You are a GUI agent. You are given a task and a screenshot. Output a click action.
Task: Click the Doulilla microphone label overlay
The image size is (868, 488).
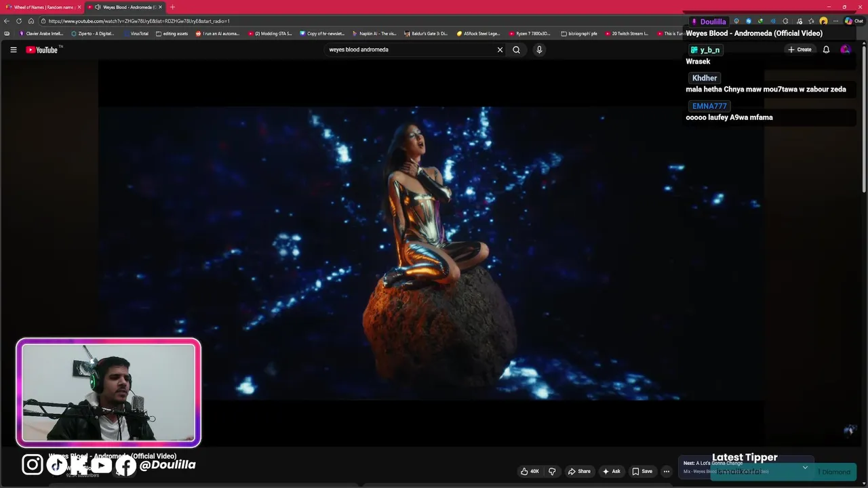tap(709, 22)
